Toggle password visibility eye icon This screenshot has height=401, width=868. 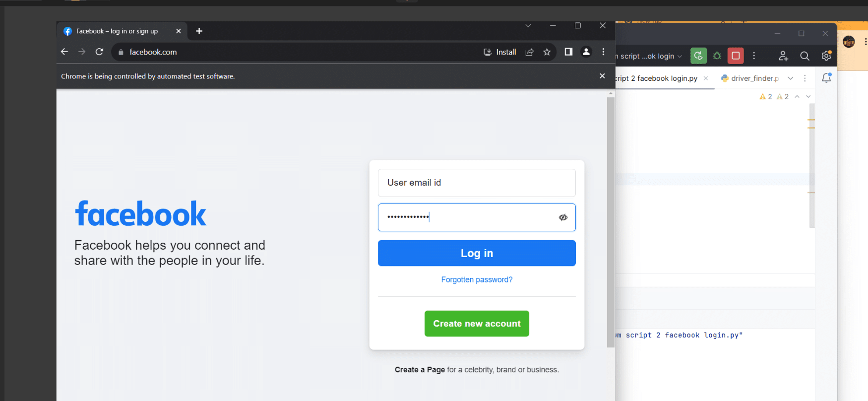pyautogui.click(x=563, y=217)
